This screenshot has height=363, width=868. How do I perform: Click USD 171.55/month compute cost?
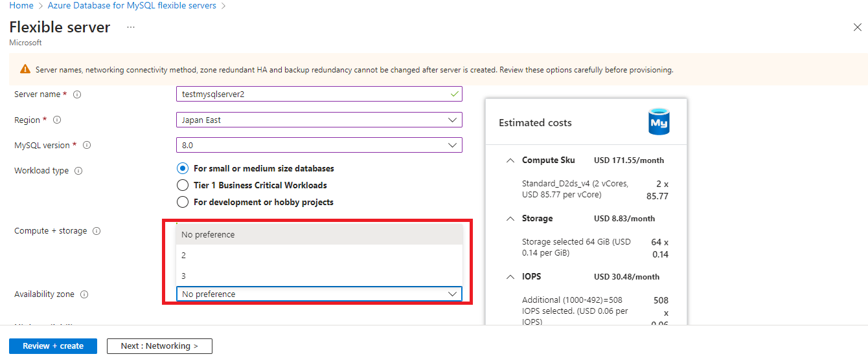[629, 160]
